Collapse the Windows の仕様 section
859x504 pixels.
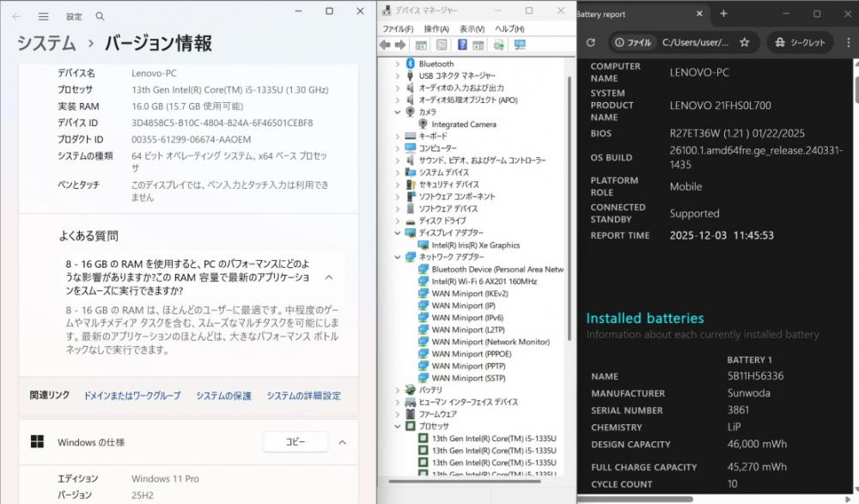[x=342, y=442]
